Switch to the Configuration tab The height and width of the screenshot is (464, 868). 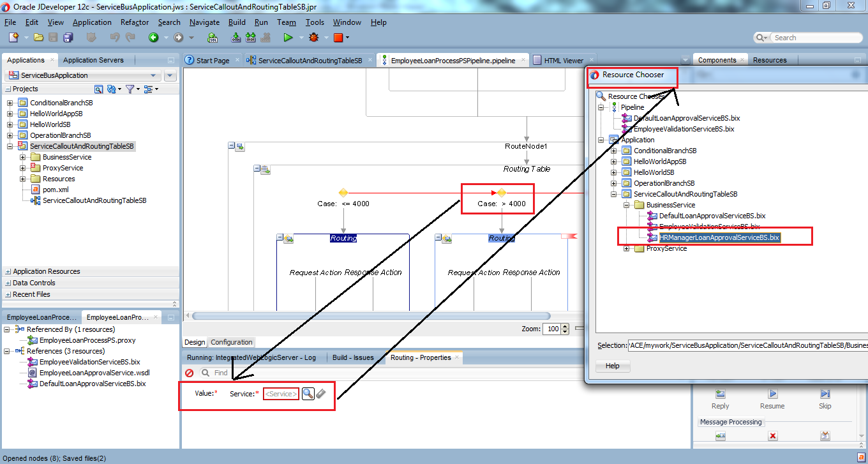click(x=232, y=342)
